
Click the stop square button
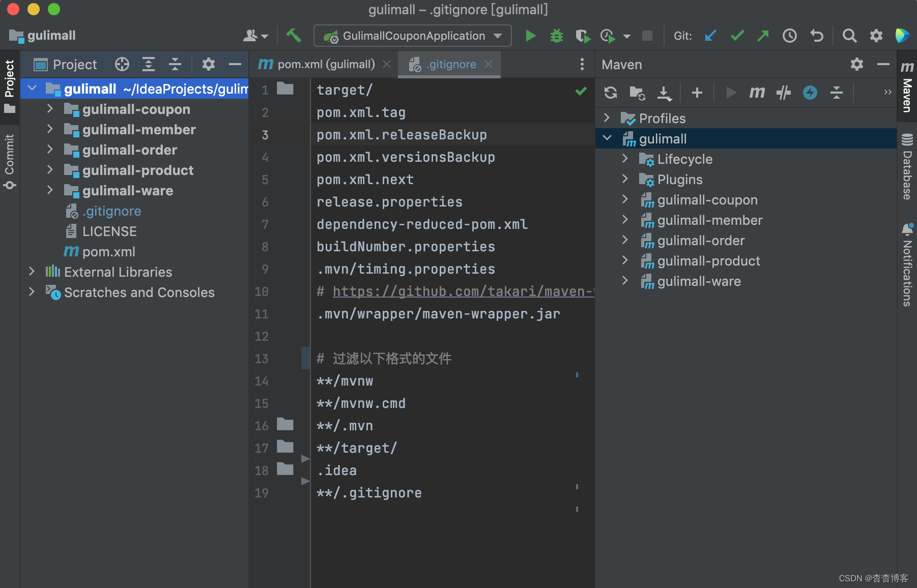coord(647,36)
